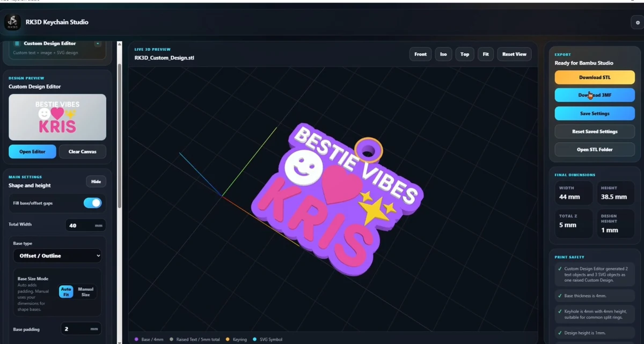The height and width of the screenshot is (344, 644).
Task: Clear the design canvas
Action: pyautogui.click(x=82, y=151)
